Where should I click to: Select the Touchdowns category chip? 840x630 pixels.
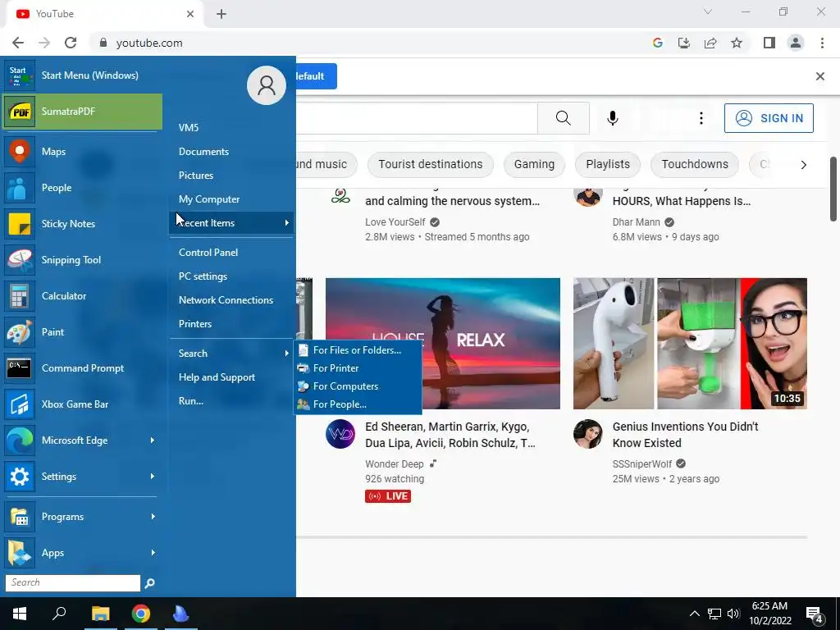click(694, 164)
